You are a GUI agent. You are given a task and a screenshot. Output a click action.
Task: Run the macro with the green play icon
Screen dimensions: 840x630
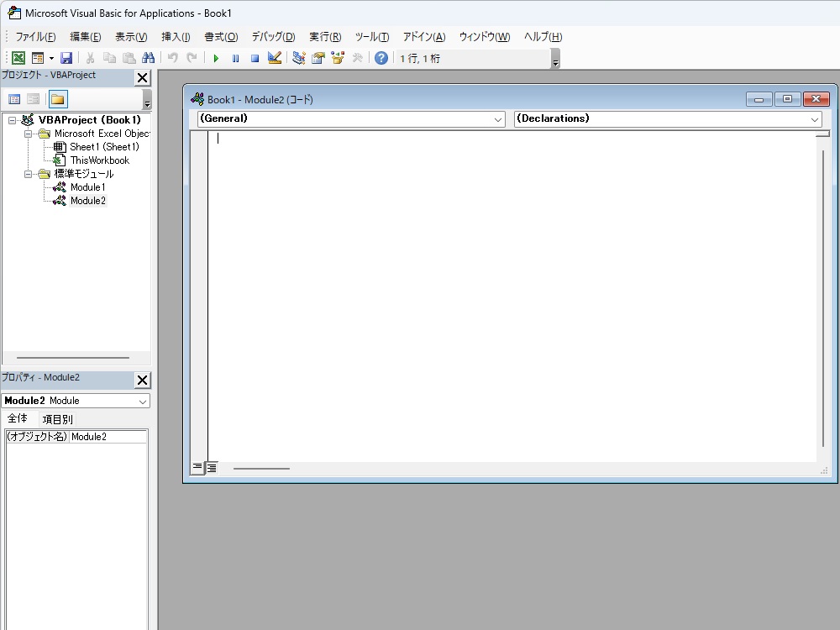pos(216,58)
